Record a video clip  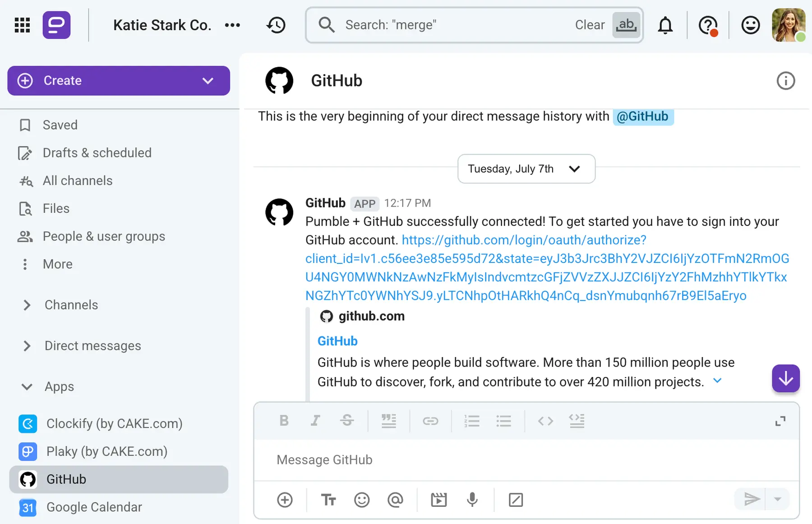(438, 500)
